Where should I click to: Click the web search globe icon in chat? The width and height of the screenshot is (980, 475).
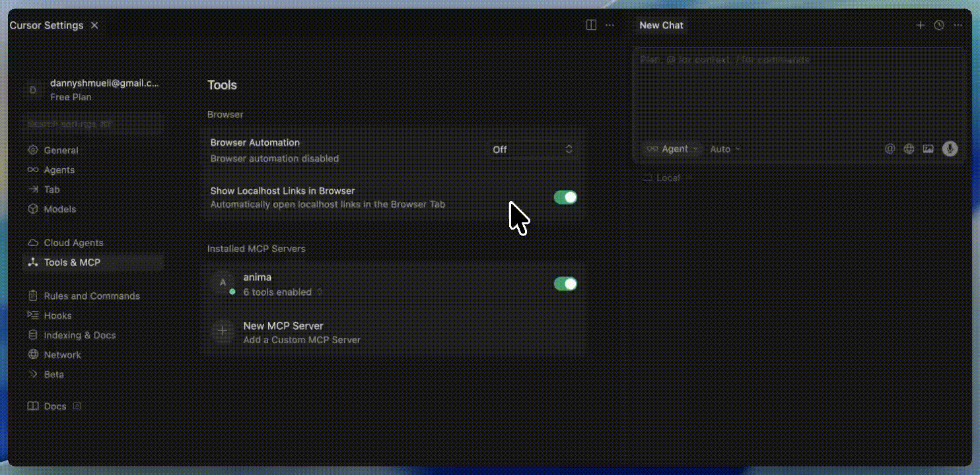tap(909, 149)
